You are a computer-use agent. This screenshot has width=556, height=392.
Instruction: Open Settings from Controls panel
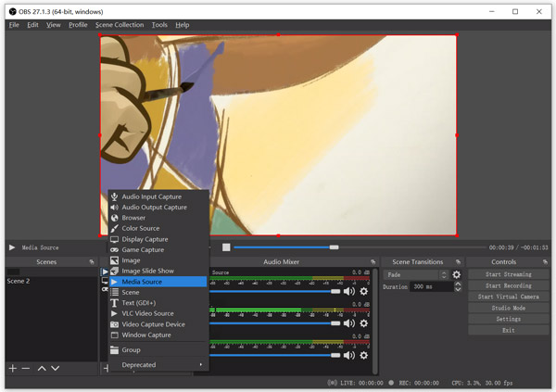click(508, 319)
